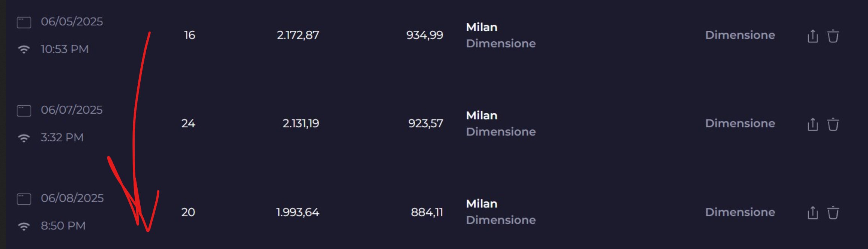Click Wi-Fi icon next to 10:53 PM
Screen dimensions: 868x249
[24, 49]
